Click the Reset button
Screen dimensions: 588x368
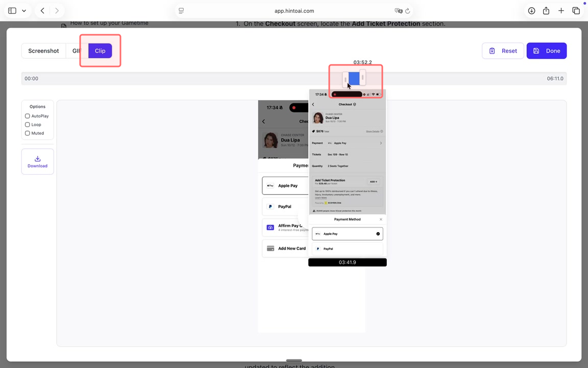(x=503, y=51)
